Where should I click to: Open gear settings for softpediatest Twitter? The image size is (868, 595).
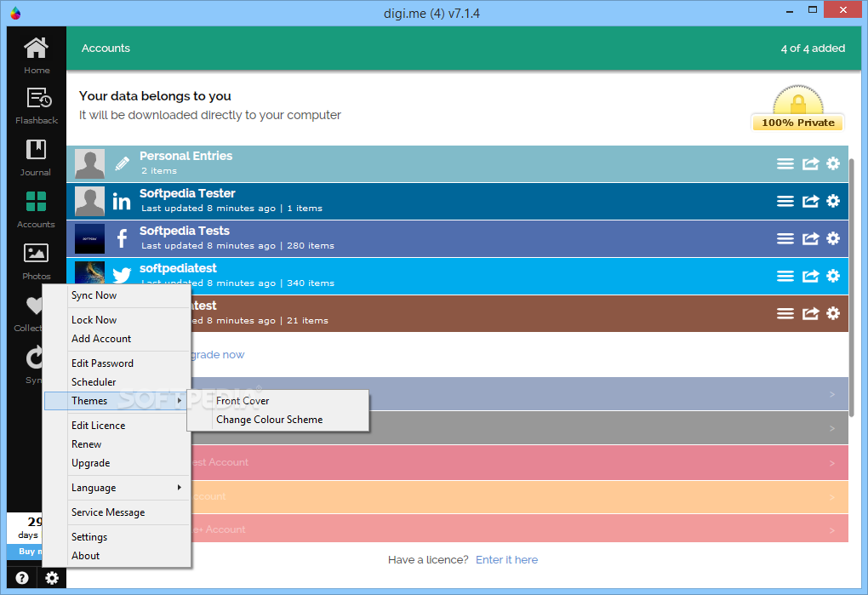point(833,276)
